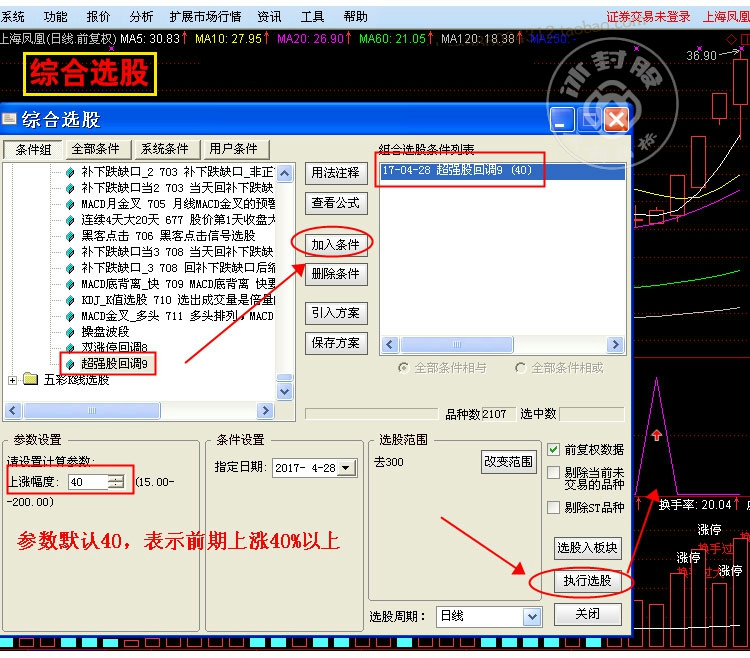Click the 加入条件 button

coord(336,245)
